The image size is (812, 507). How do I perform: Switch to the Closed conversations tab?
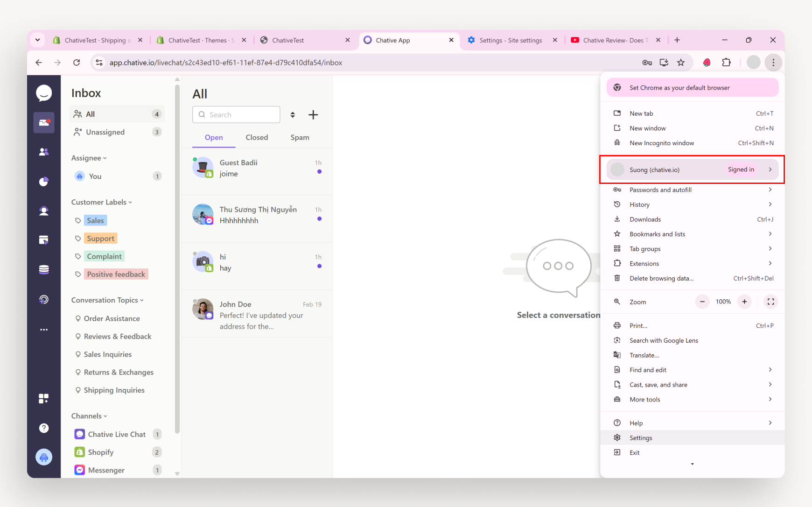coord(257,137)
